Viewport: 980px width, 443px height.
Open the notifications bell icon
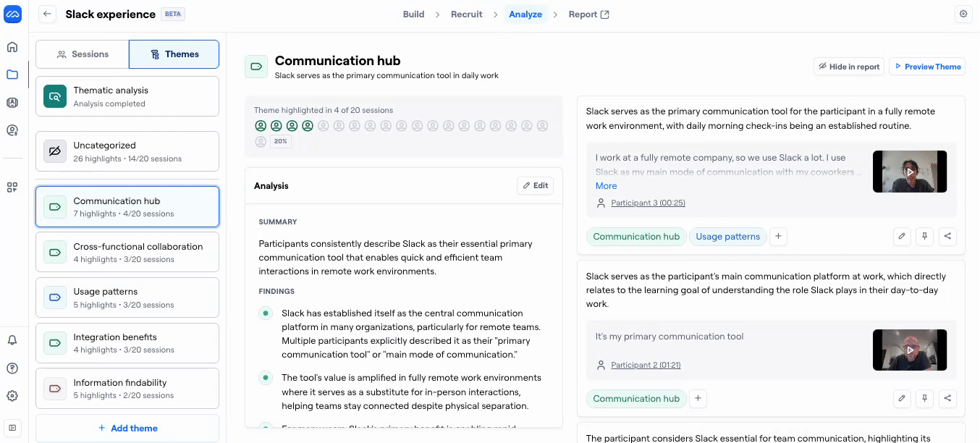coord(12,340)
